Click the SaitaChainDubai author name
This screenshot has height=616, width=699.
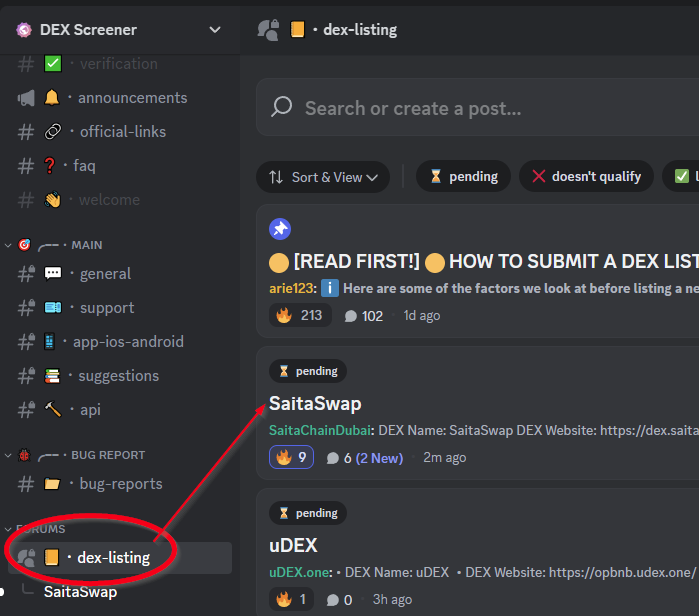(x=320, y=431)
